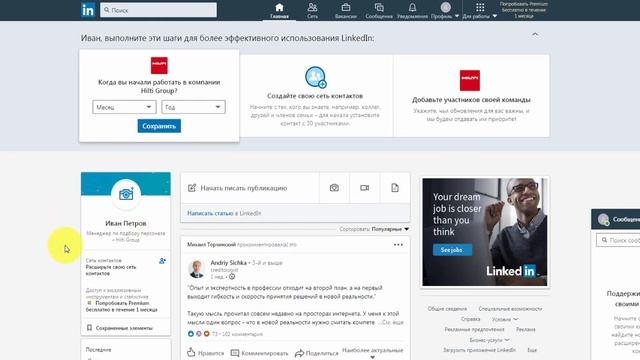Open Михаил Торчинский profile link
This screenshot has height=360, width=640.
coord(211,244)
